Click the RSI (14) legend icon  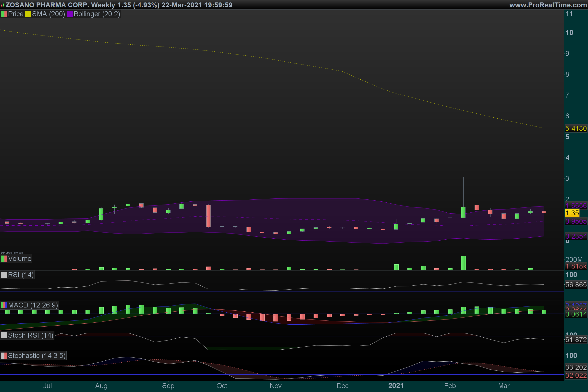(x=4, y=275)
